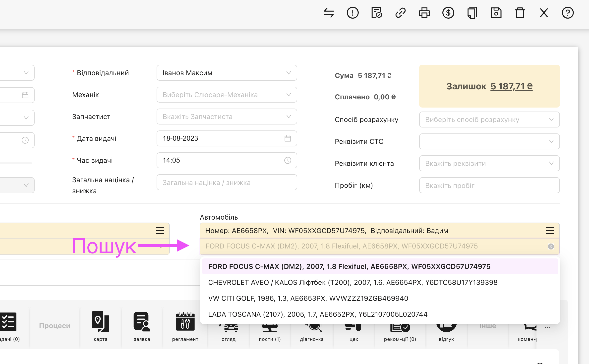
Task: Click the link chain icon
Action: 400,13
